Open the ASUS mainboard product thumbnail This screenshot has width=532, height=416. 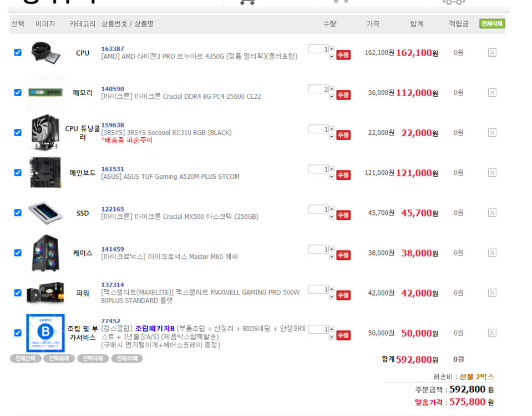(x=45, y=173)
